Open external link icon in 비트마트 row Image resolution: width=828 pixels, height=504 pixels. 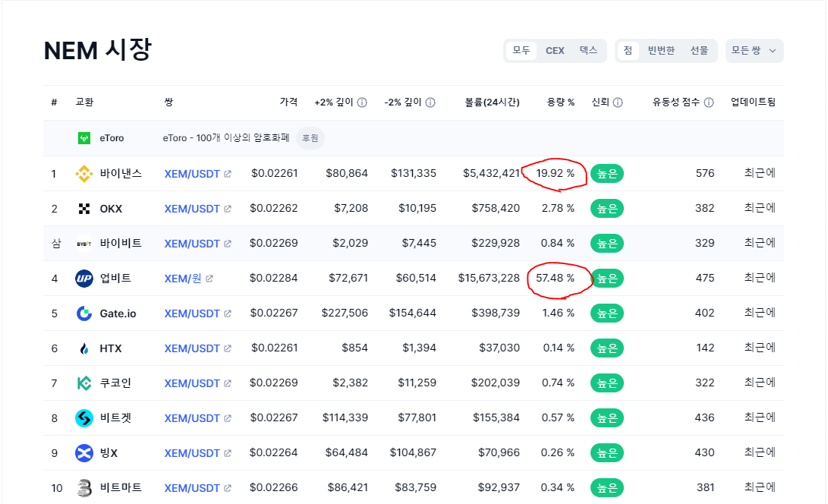(228, 487)
